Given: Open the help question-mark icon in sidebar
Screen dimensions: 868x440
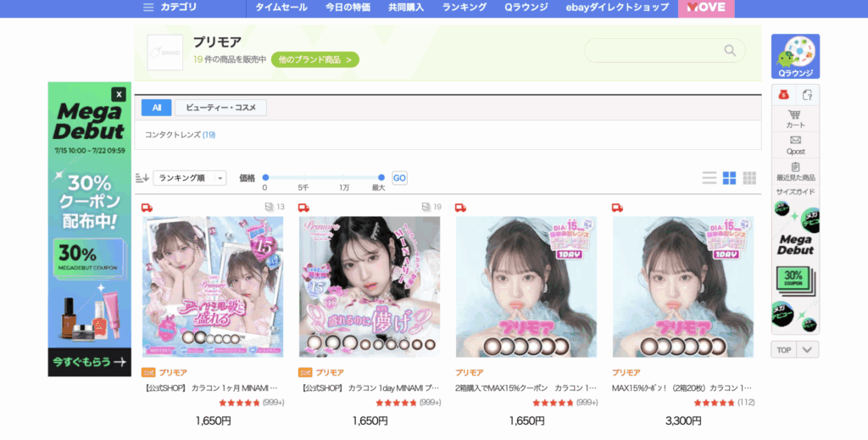Looking at the screenshot, I should [808, 95].
